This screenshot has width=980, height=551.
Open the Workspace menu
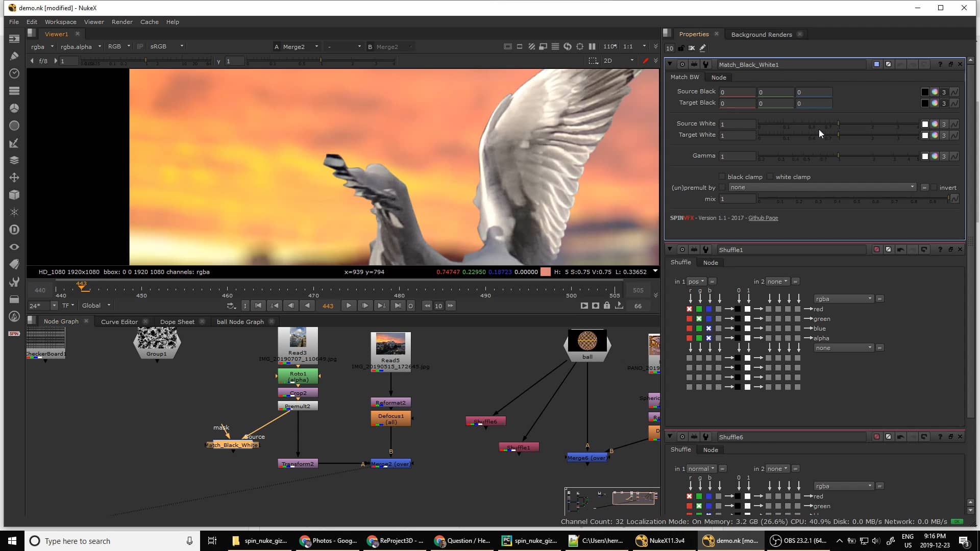[60, 22]
